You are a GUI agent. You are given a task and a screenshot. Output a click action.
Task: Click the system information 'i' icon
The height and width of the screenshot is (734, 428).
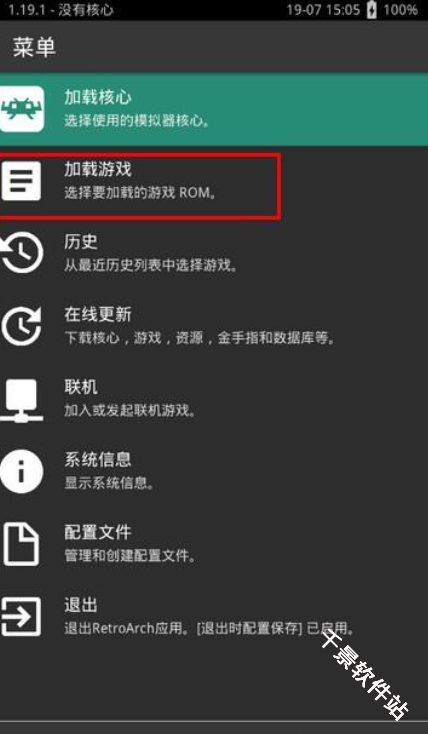point(22,471)
